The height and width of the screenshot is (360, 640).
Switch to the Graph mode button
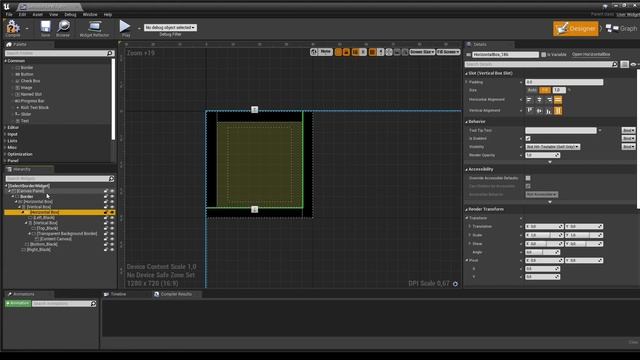click(x=621, y=29)
